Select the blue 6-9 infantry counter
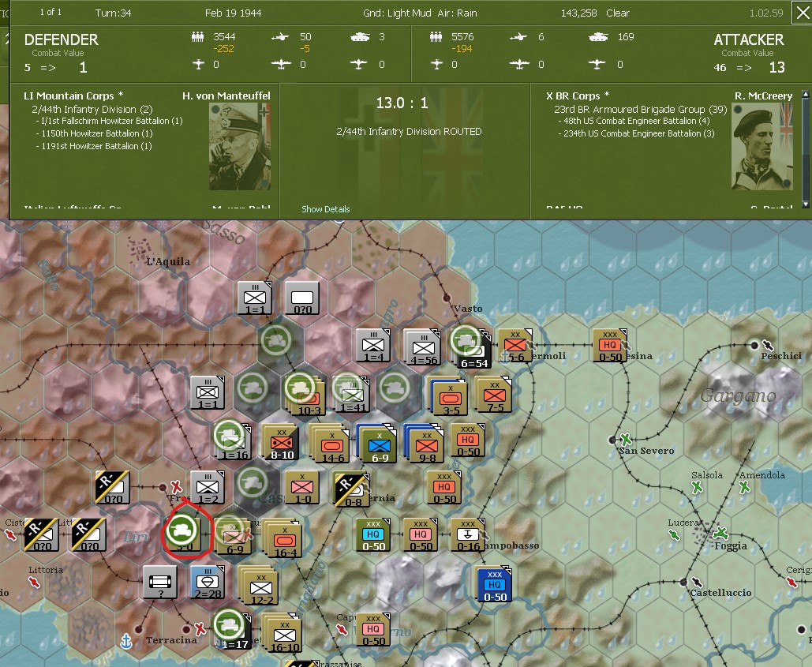This screenshot has height=667, width=812. tap(379, 446)
